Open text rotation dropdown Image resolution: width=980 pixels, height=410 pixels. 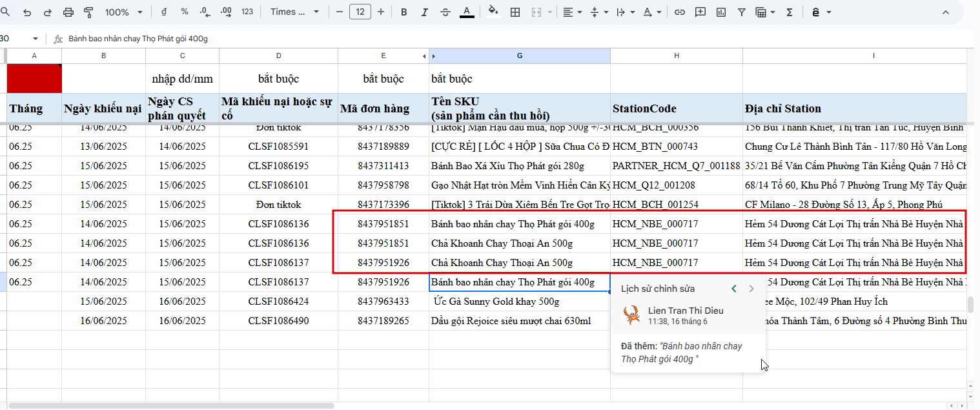point(652,12)
